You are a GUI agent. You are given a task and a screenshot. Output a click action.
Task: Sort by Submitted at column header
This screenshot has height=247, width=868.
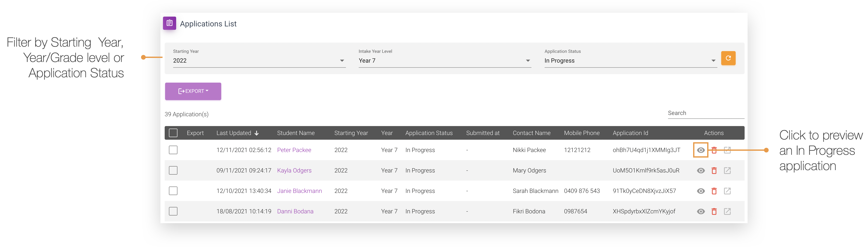pyautogui.click(x=483, y=133)
